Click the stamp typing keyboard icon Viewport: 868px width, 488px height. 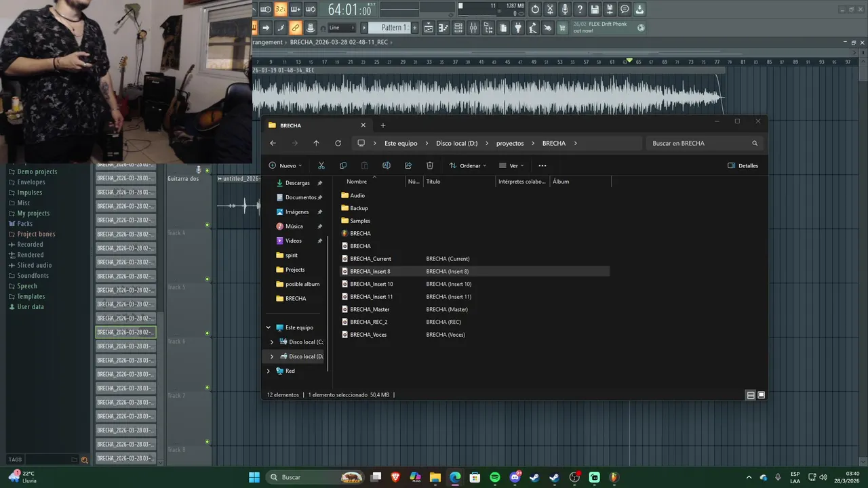310,28
